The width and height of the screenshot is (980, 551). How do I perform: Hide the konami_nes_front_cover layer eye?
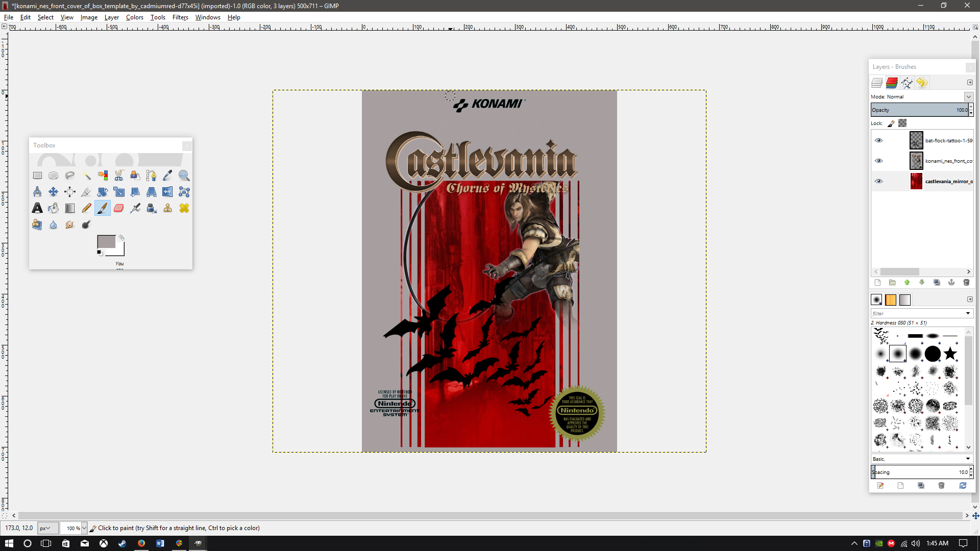(x=878, y=161)
